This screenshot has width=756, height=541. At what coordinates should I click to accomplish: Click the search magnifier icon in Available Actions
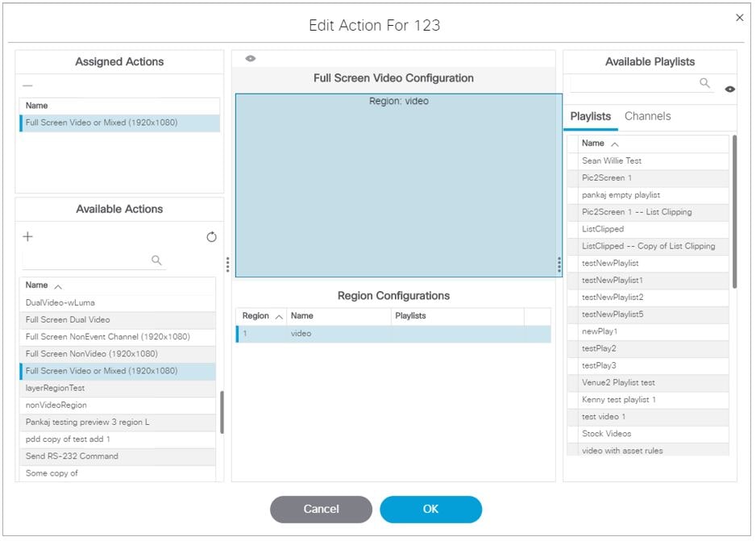[156, 260]
